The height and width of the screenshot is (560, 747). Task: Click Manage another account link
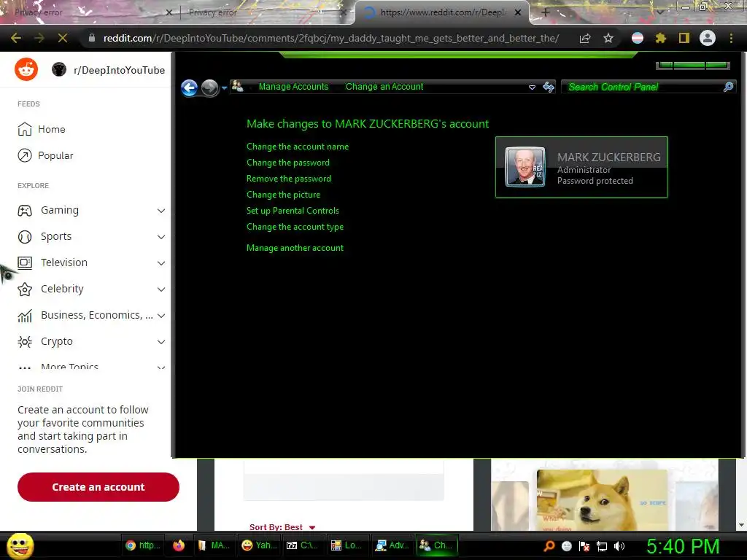coord(295,248)
